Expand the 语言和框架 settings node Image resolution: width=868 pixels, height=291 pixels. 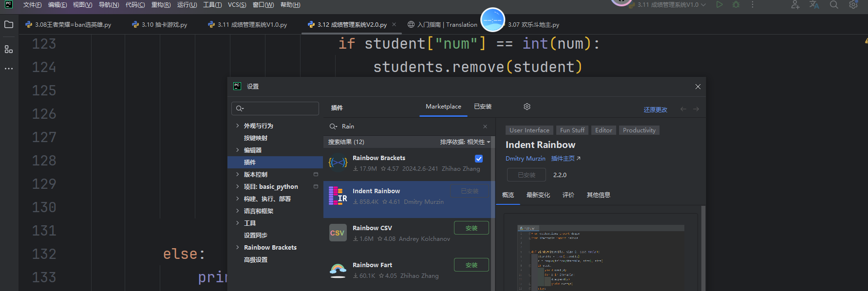238,211
